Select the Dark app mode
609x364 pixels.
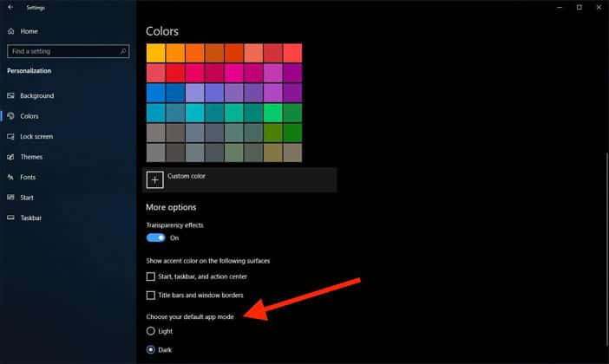pyautogui.click(x=151, y=349)
